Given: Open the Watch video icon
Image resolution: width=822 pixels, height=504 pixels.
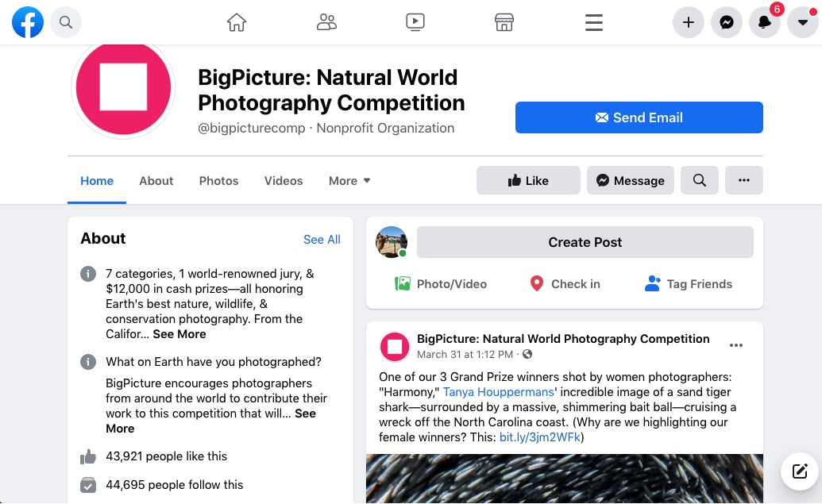Looking at the screenshot, I should [x=415, y=22].
